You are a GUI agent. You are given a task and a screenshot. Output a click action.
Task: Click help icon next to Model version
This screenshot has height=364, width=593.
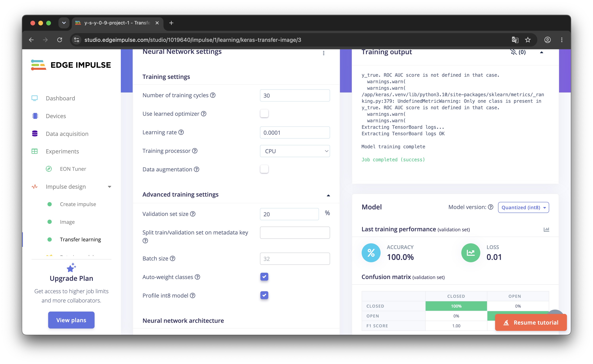(491, 207)
